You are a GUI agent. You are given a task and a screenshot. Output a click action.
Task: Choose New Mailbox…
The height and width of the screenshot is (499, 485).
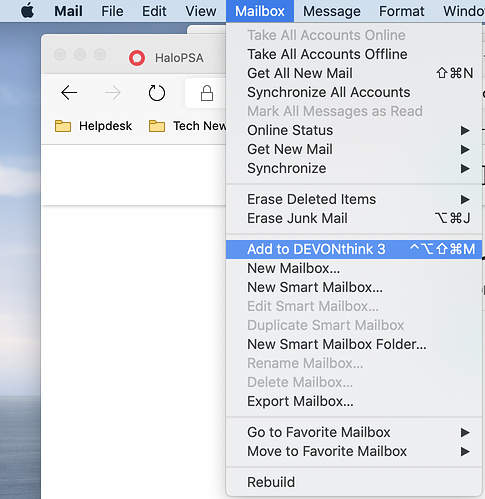tap(354, 268)
